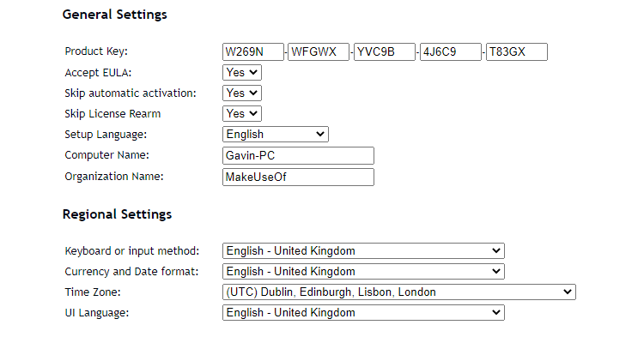
Task: Expand the Time Zone dropdown
Action: click(x=398, y=292)
